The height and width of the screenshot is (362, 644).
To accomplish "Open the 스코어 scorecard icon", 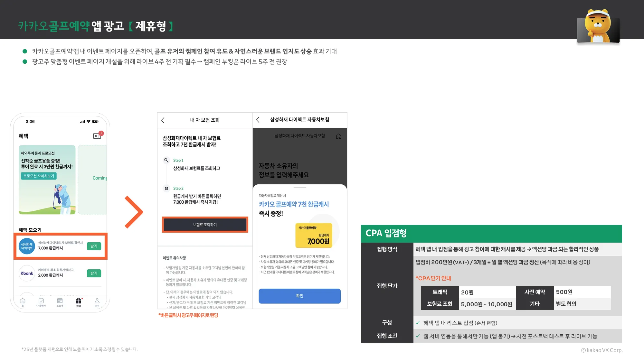I will point(60,301).
